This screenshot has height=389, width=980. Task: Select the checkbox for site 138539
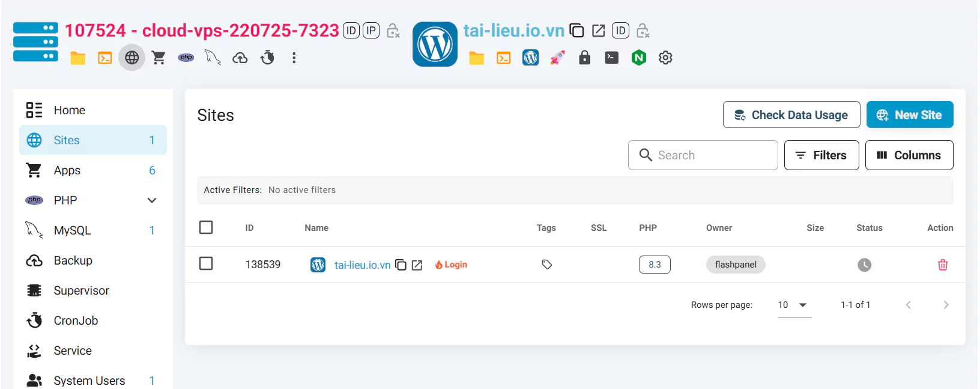pos(206,264)
